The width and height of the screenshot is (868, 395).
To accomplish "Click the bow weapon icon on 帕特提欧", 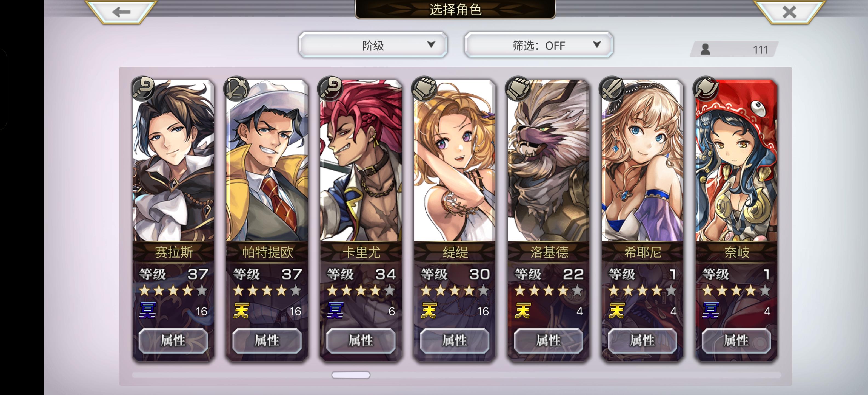I will click(236, 88).
